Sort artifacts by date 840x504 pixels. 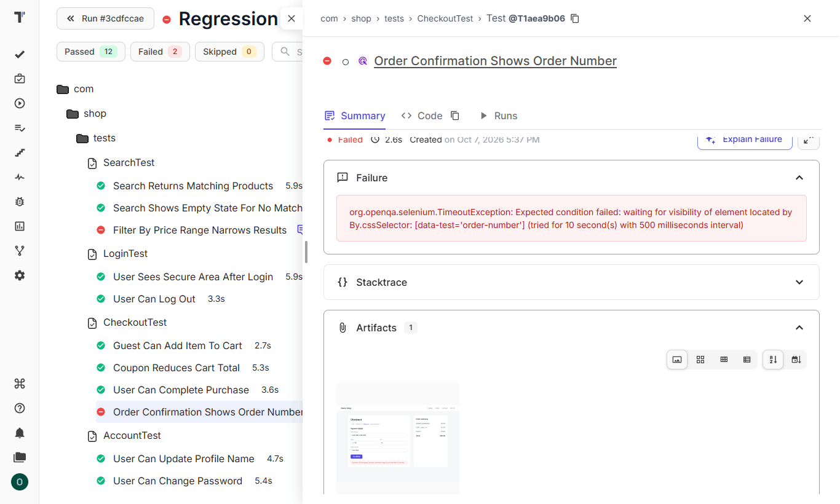(796, 360)
